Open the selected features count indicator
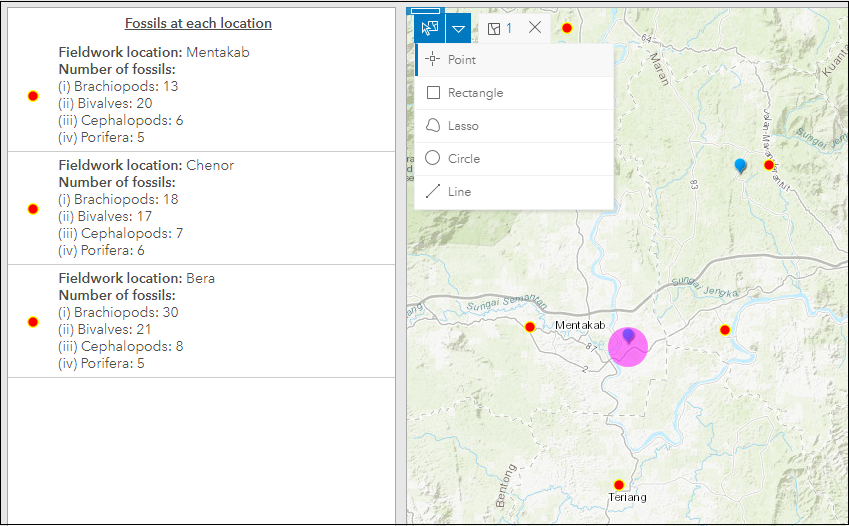The height and width of the screenshot is (526, 849). (500, 28)
